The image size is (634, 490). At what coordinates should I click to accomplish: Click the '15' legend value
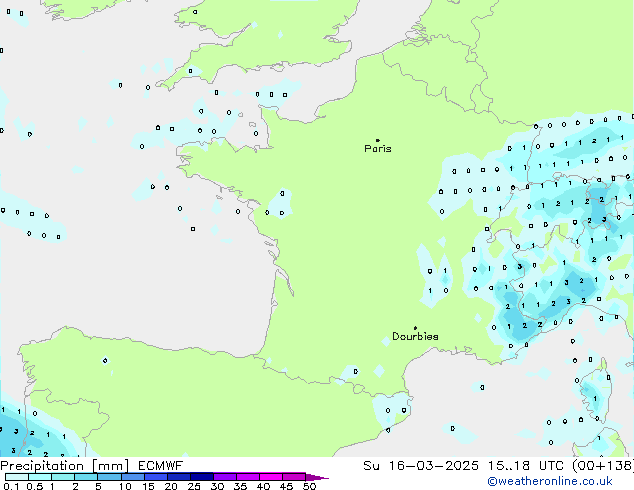(148, 486)
